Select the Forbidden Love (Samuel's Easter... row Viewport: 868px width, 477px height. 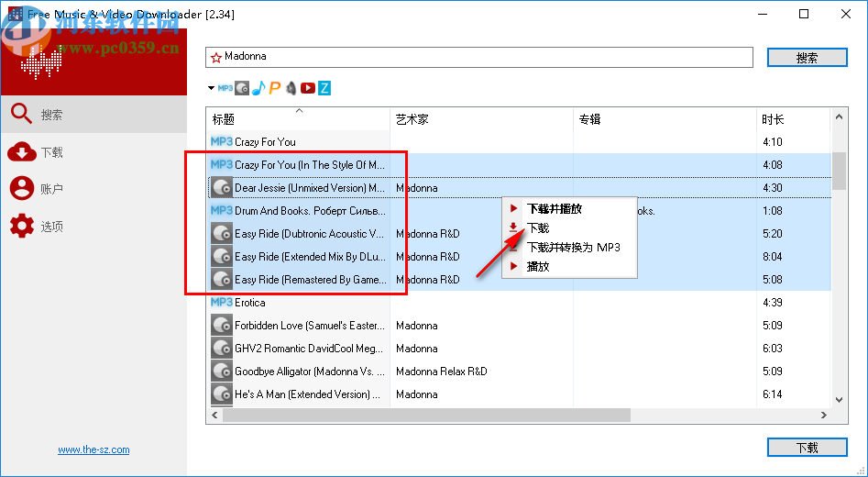tap(520, 326)
